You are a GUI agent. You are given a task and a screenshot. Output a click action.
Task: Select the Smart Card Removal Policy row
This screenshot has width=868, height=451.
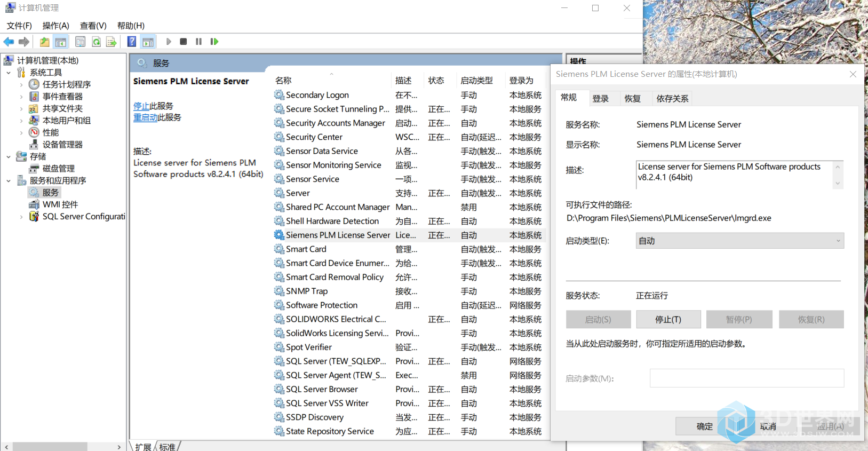(x=409, y=277)
